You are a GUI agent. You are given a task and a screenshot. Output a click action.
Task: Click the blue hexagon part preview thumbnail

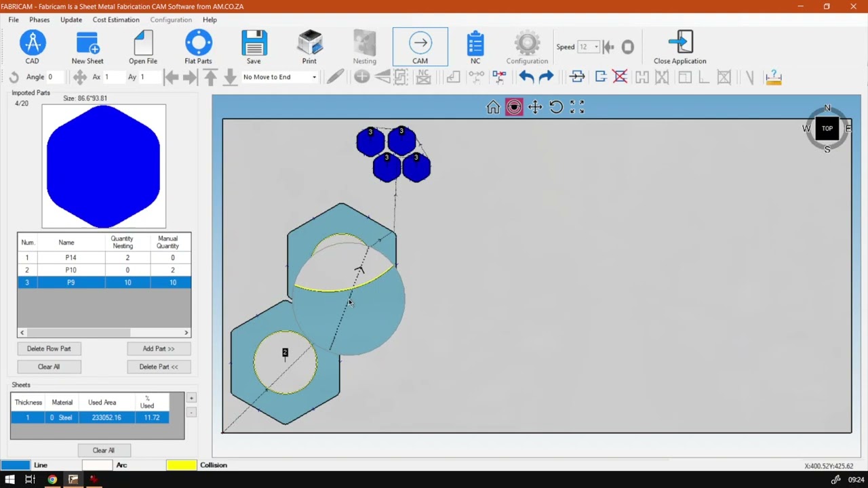click(104, 166)
